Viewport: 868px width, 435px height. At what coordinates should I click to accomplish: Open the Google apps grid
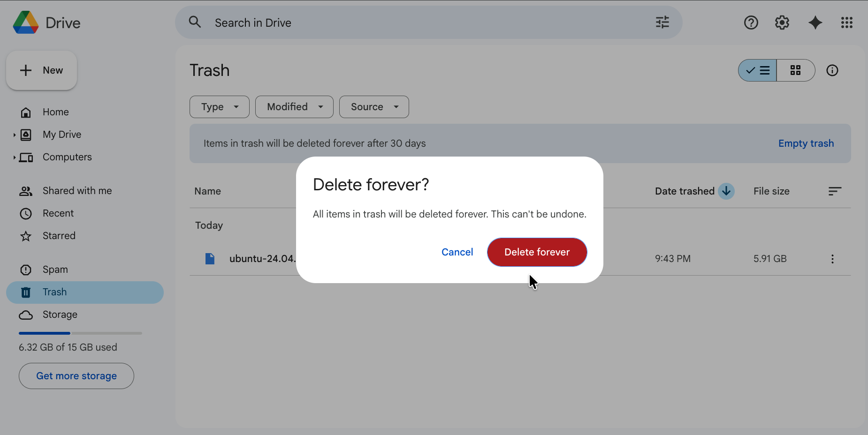tap(846, 22)
